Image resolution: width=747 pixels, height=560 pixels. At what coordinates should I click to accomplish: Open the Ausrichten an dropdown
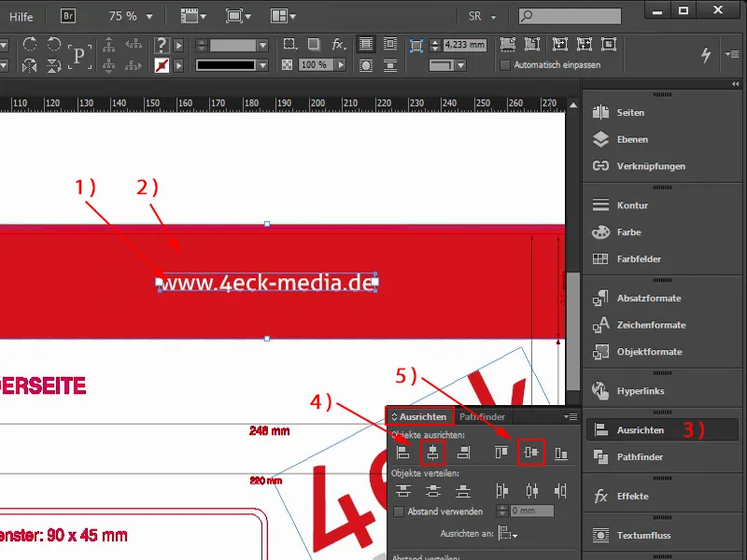[x=508, y=533]
